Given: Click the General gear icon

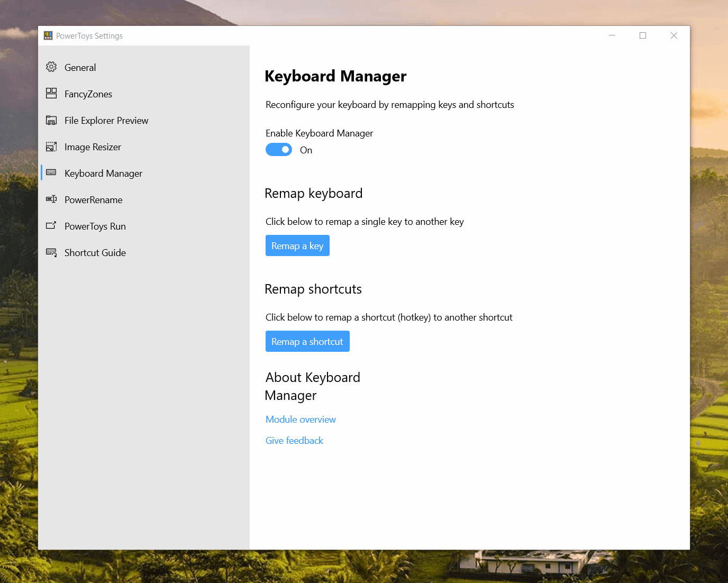Looking at the screenshot, I should [x=51, y=67].
